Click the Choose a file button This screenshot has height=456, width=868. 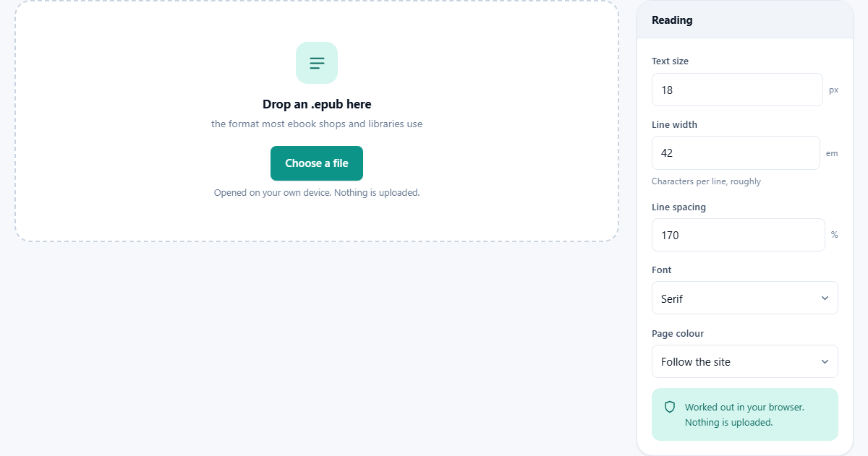[x=317, y=163]
